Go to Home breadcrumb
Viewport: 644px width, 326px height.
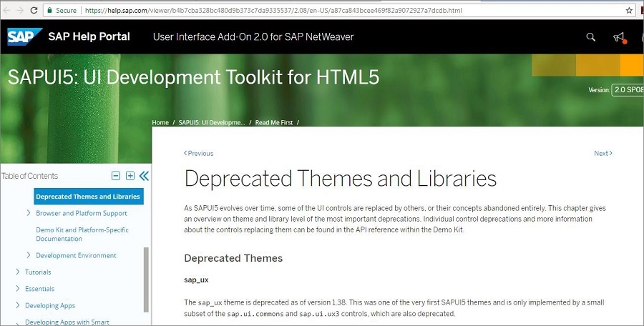[x=160, y=122]
